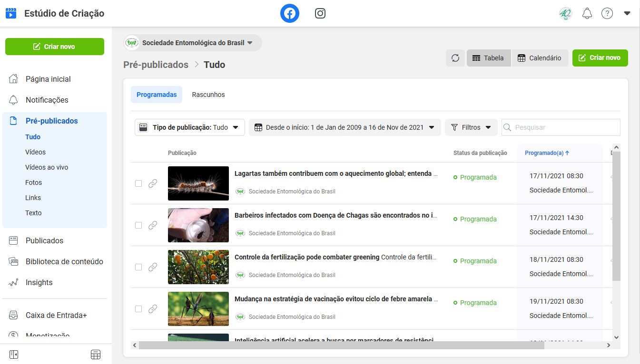Switch to the Instagram platform icon

pyautogui.click(x=320, y=13)
